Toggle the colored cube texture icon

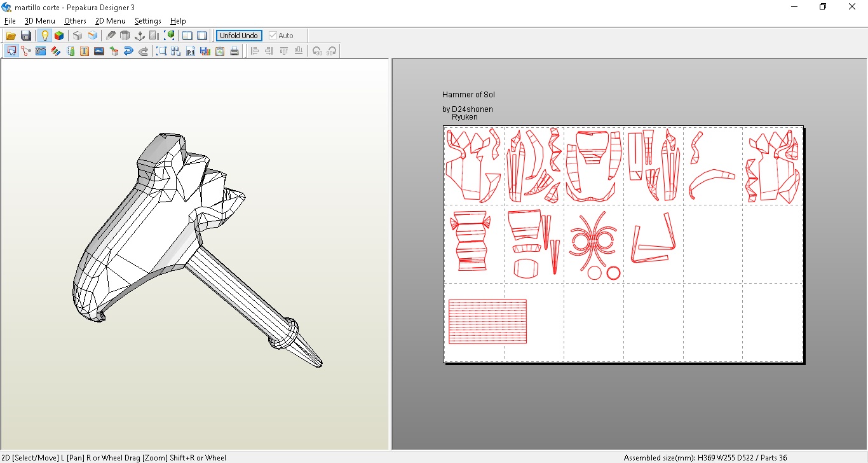point(59,36)
